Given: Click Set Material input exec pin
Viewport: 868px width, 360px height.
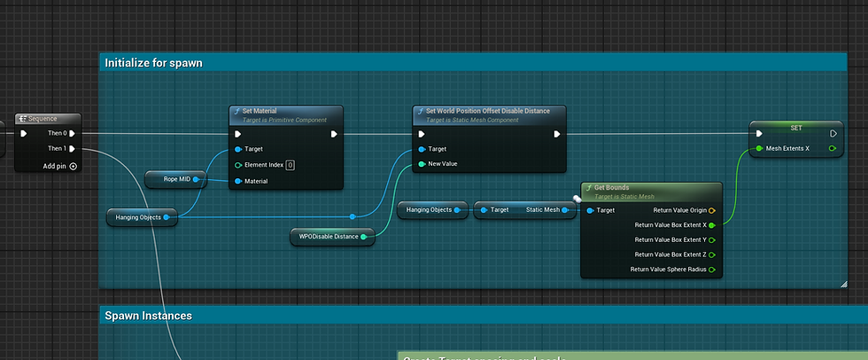Looking at the screenshot, I should [238, 134].
